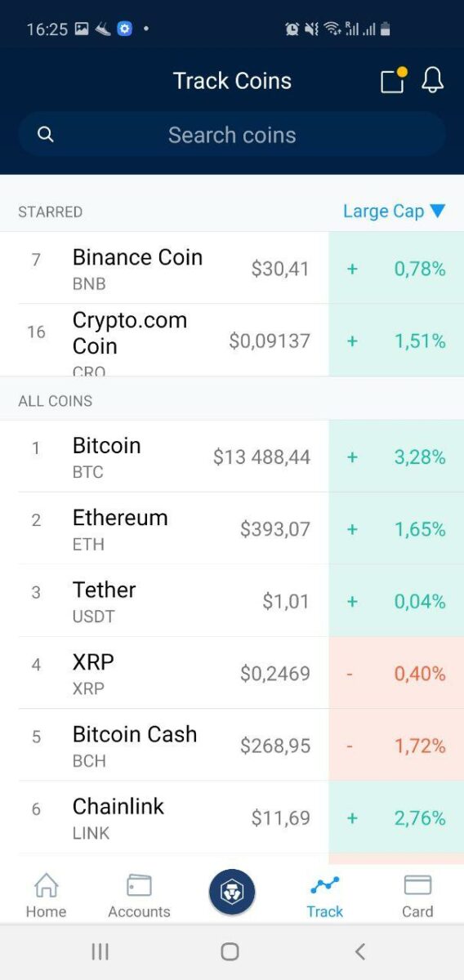This screenshot has width=464, height=980.
Task: Open the Crypto.com center logo button
Action: click(232, 892)
